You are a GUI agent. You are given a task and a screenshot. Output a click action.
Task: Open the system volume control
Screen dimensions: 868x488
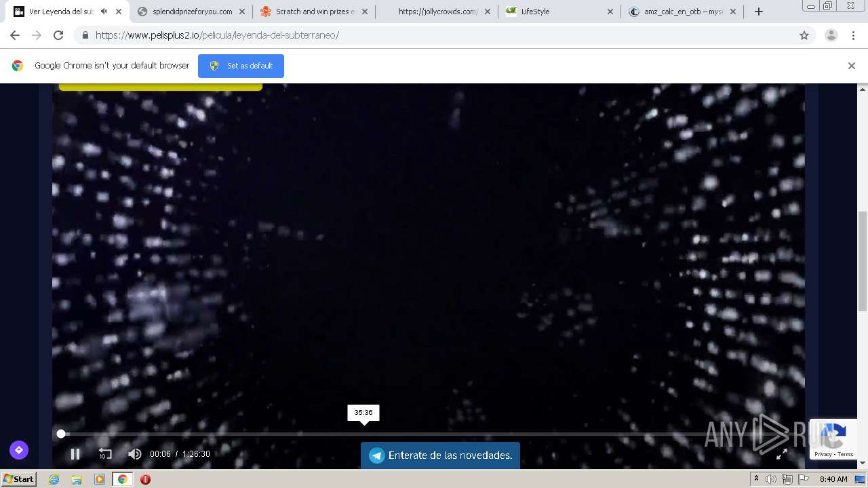tap(771, 479)
